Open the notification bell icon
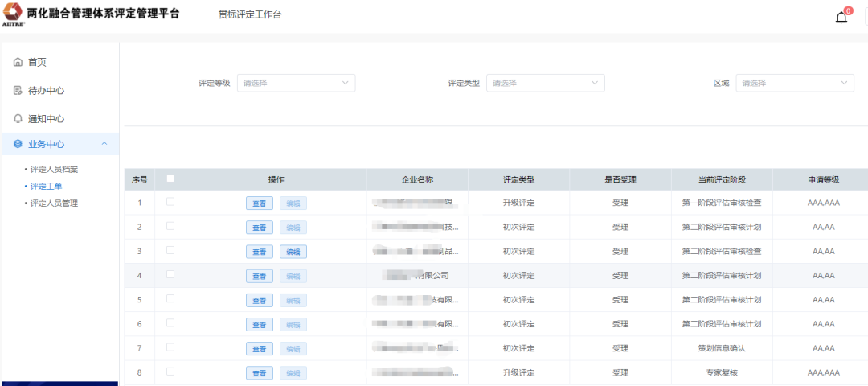868x386 pixels. click(841, 18)
